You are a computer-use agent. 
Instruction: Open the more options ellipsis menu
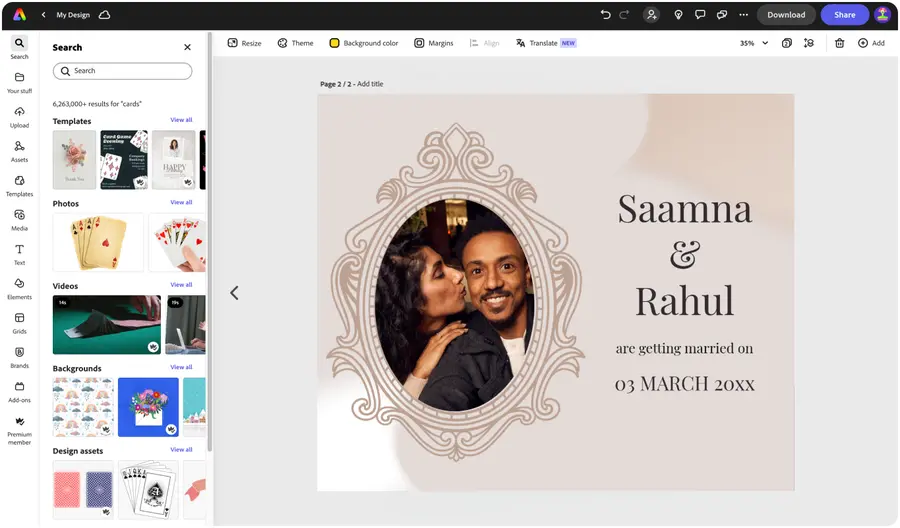point(743,15)
